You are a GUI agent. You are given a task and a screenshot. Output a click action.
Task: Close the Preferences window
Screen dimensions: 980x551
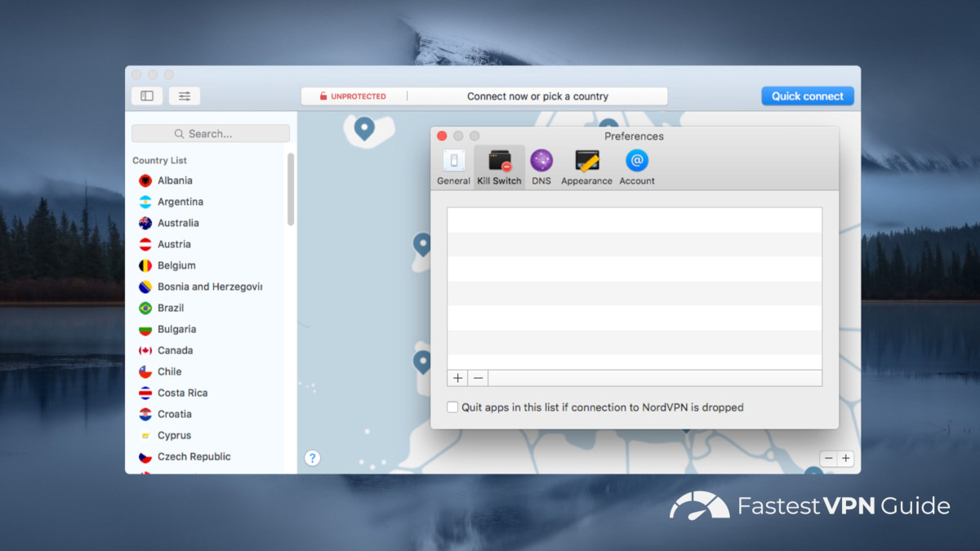click(x=442, y=136)
